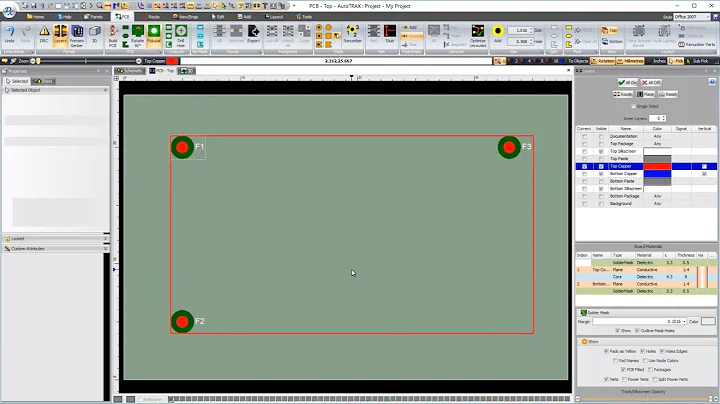720x404 pixels.
Task: Click the Sheet tab in Properties panel
Action: pos(44,81)
